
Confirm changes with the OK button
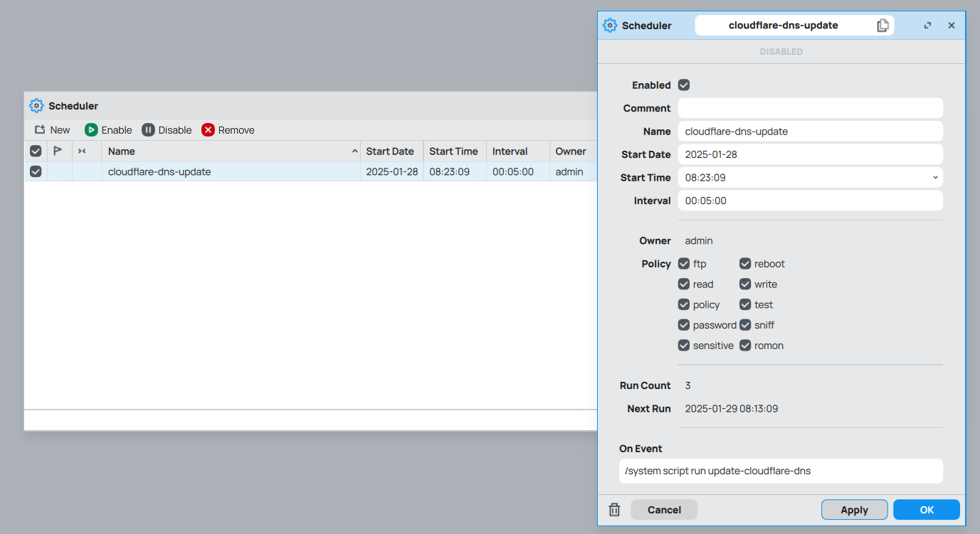(926, 509)
